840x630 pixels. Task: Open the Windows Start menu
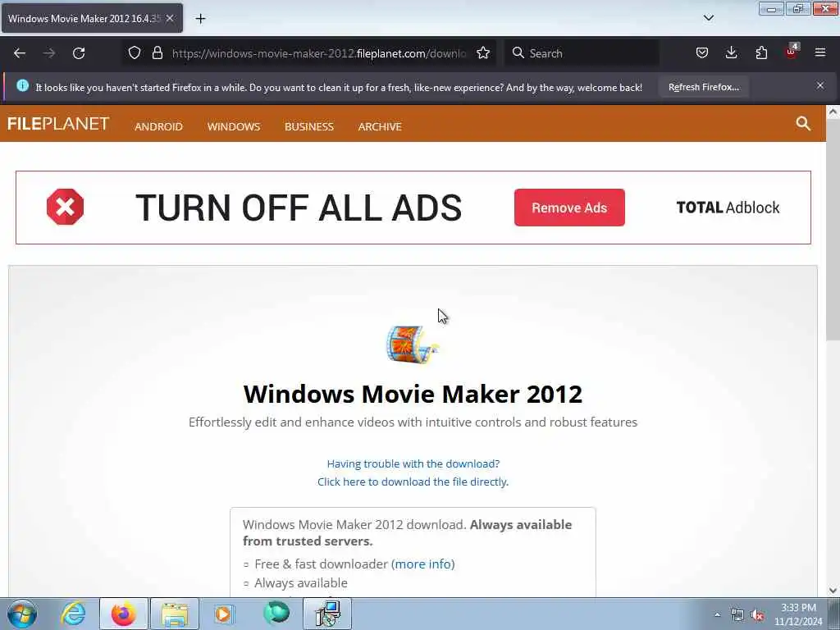[x=22, y=614]
